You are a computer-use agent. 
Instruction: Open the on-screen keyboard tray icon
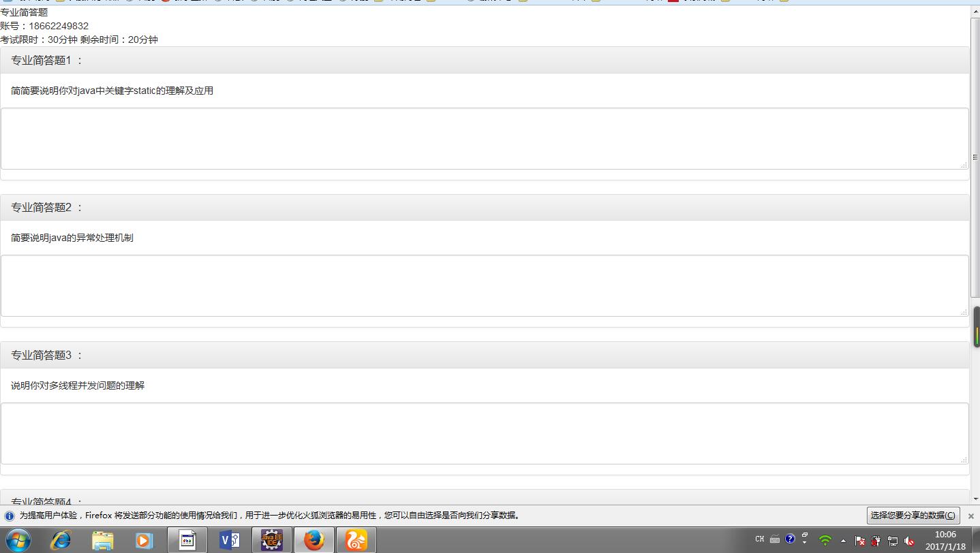coord(775,539)
